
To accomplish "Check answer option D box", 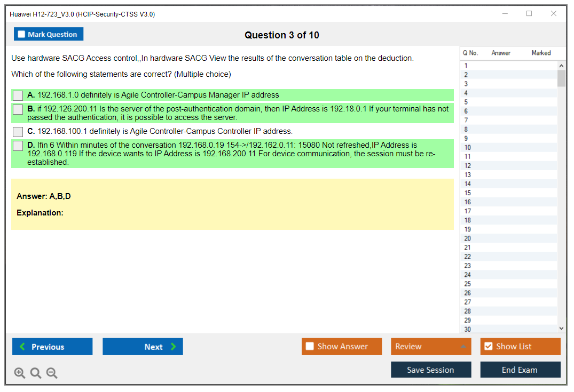I will 18,146.
